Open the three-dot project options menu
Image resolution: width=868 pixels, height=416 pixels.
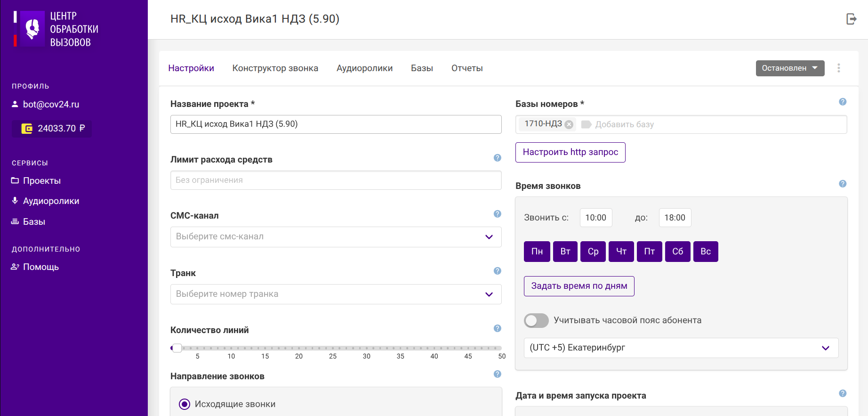point(838,68)
